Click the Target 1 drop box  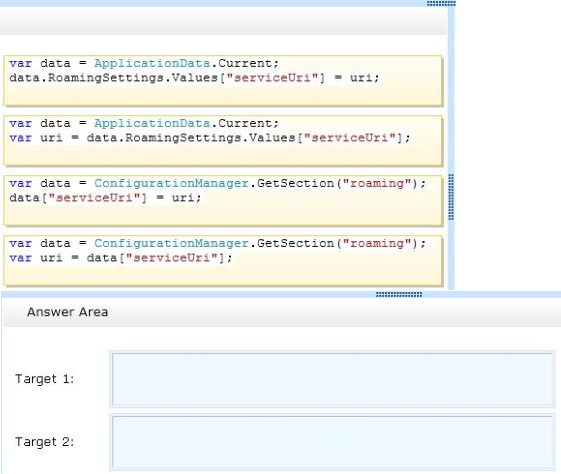click(x=332, y=379)
